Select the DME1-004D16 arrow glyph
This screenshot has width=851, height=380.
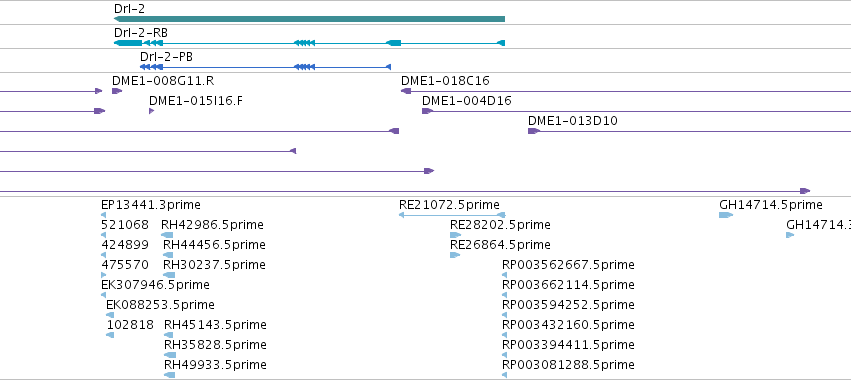click(427, 111)
